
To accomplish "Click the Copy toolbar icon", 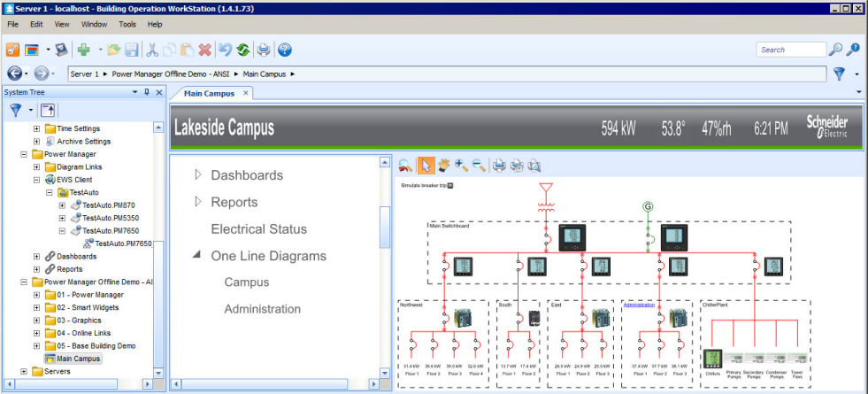I will (x=169, y=50).
